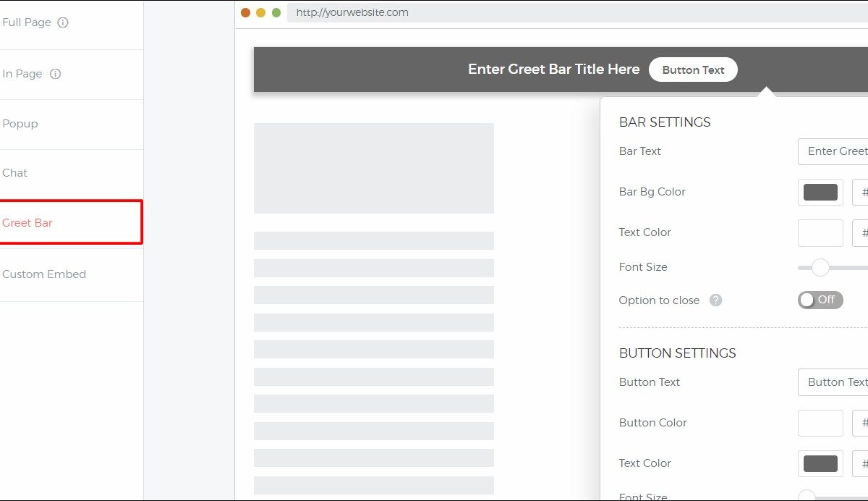
Task: Open the Chat embed option
Action: click(x=15, y=173)
